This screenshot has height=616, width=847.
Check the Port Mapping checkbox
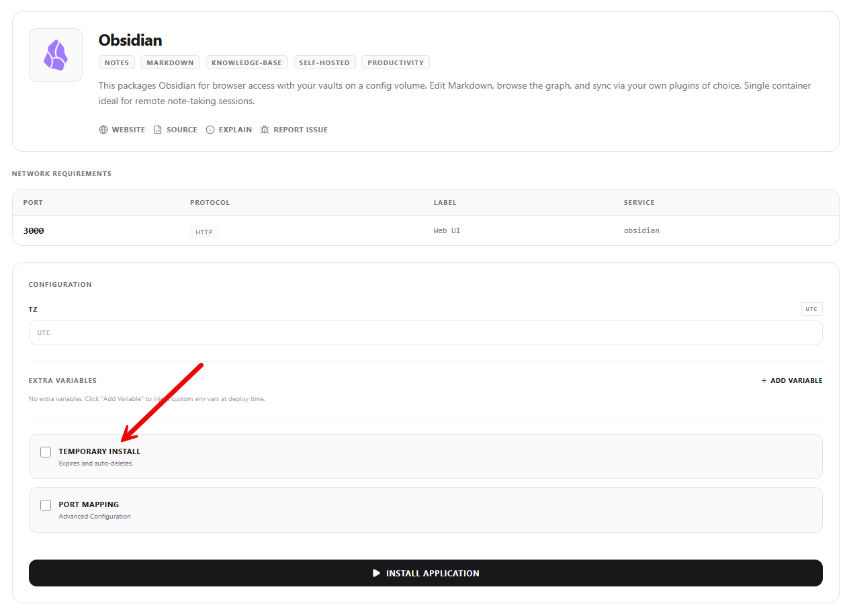(x=46, y=505)
